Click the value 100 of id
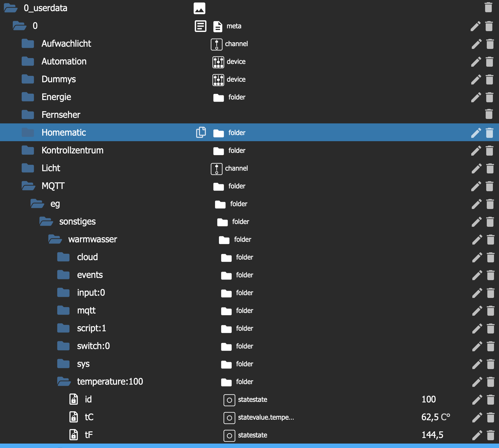The image size is (499, 448). coord(429,399)
